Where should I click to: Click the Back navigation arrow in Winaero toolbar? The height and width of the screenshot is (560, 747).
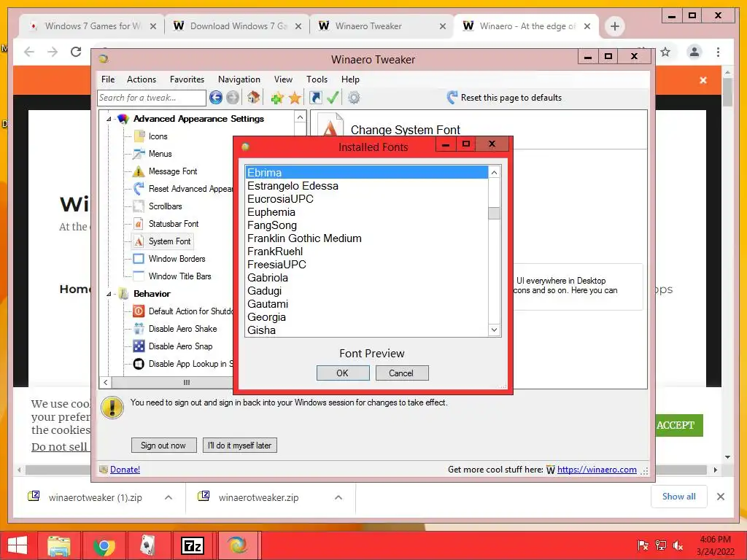[x=216, y=98]
